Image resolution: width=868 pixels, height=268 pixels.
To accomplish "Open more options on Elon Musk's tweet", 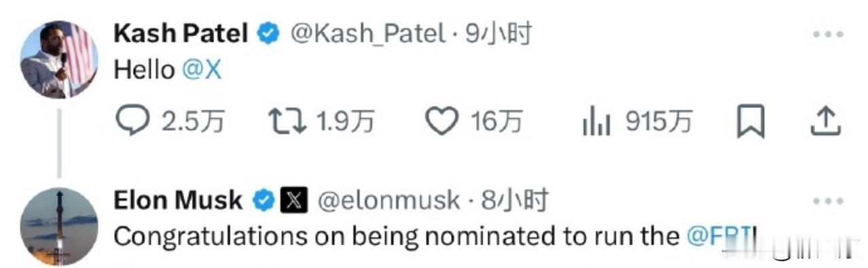I will click(x=827, y=201).
